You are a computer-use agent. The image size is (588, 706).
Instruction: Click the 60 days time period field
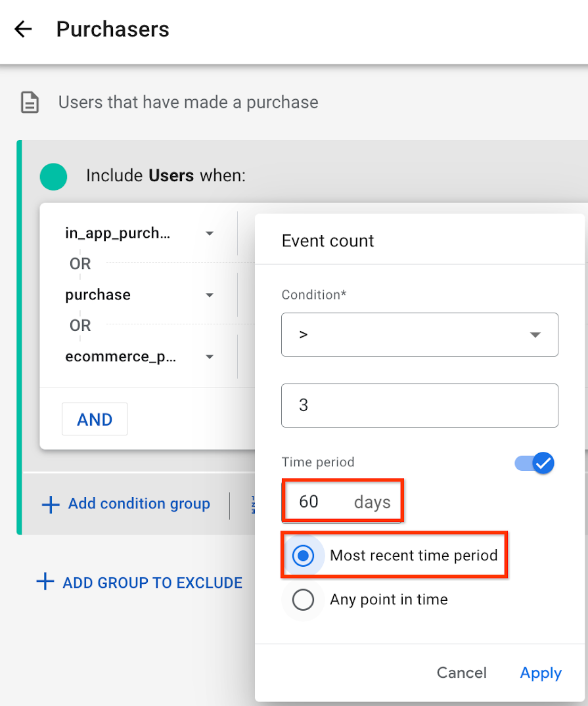(x=342, y=502)
